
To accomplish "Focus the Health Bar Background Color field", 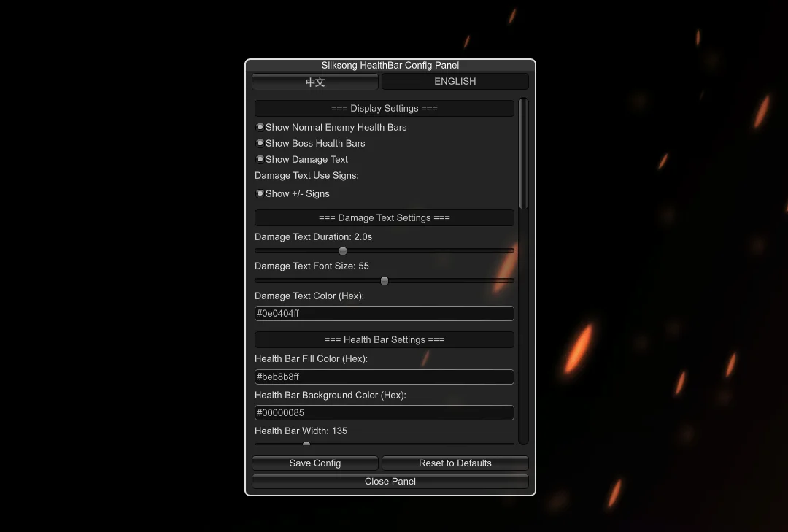I will tap(385, 412).
